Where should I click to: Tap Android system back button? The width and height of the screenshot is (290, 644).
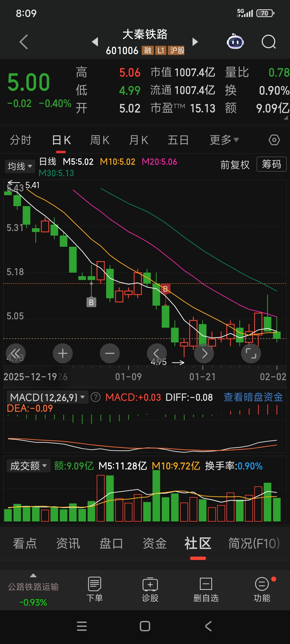pos(208,626)
